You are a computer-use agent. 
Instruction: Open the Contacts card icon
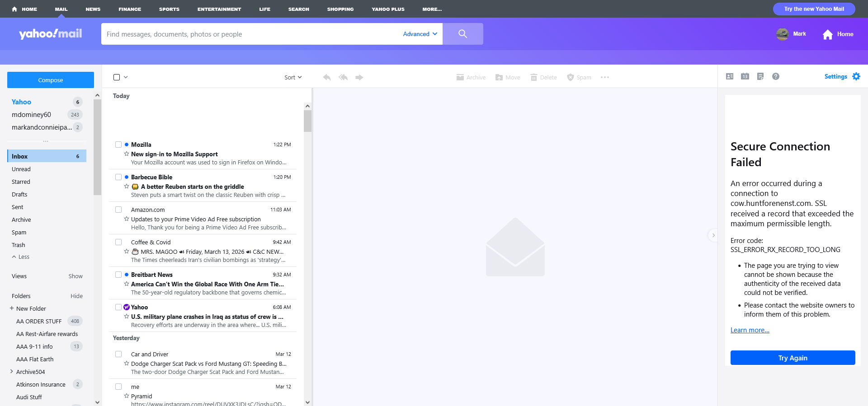coord(730,77)
